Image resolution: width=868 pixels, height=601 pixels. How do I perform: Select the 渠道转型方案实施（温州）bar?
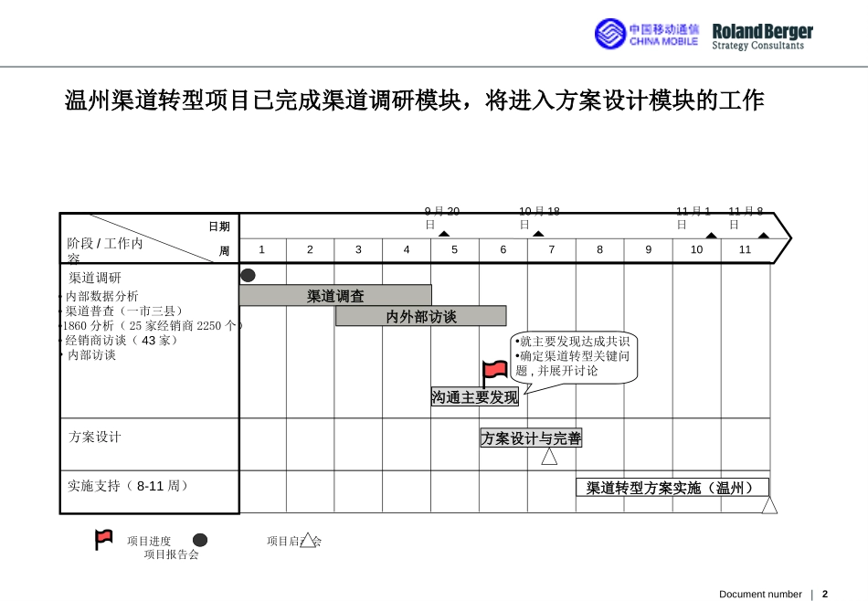tap(672, 488)
